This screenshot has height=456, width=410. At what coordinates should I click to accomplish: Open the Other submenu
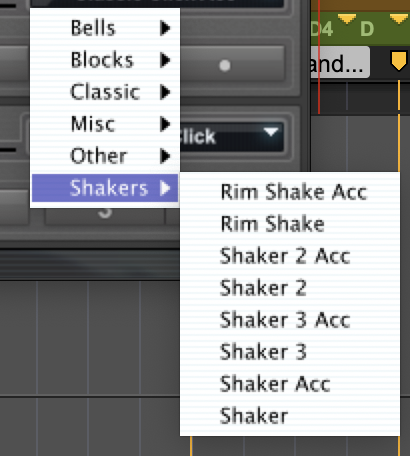coord(105,156)
